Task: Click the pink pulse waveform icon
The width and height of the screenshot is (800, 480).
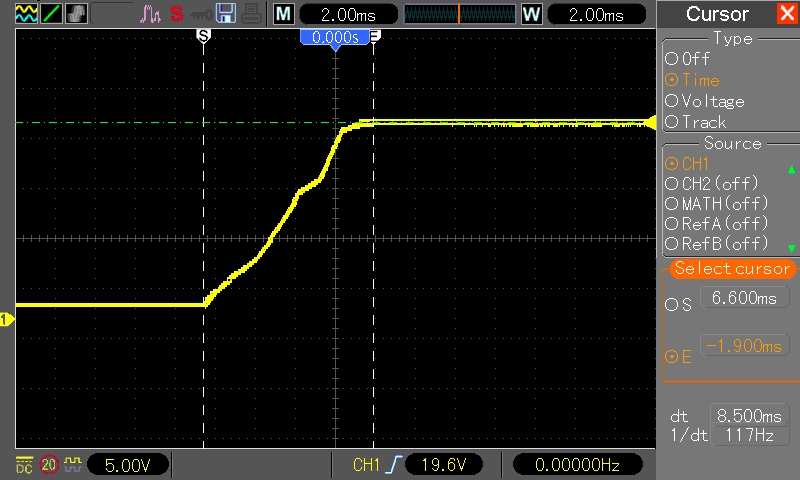Action: click(x=150, y=14)
